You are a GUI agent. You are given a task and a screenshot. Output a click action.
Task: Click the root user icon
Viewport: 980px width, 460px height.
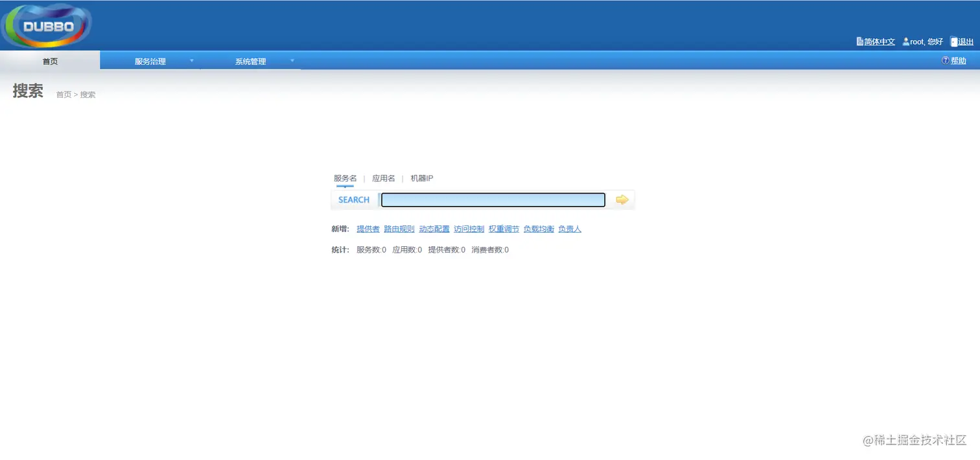(x=905, y=41)
